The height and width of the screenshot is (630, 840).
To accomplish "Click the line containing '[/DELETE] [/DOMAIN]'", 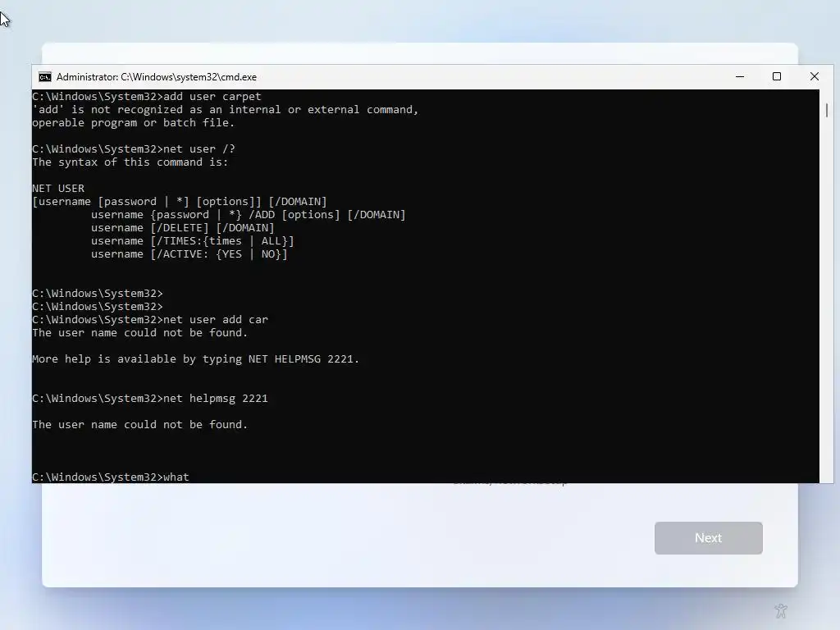I will tap(183, 228).
